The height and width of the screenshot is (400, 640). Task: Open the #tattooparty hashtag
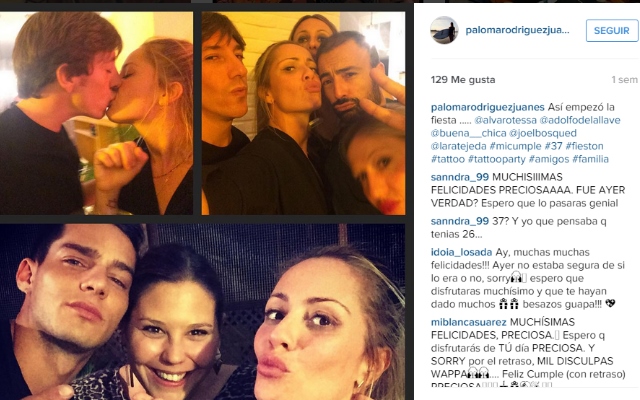[x=497, y=159]
